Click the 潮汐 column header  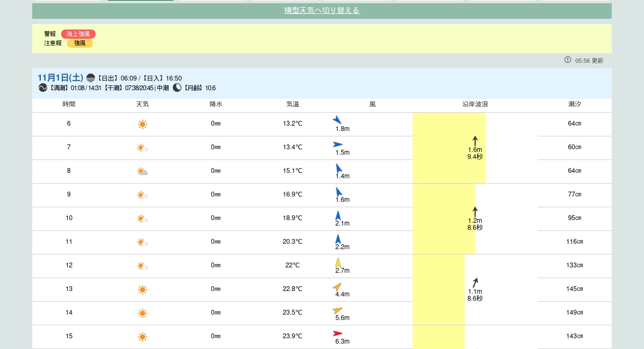574,104
